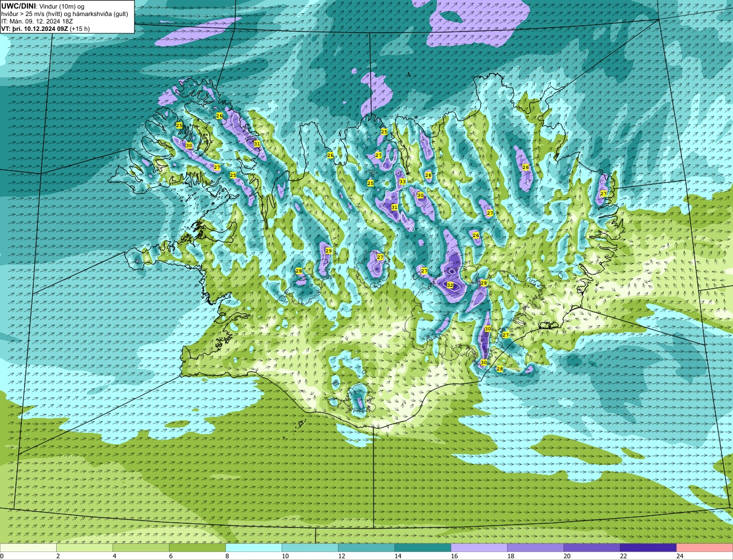
Task: Select the 18–20 m/s medium purple legend color
Action: coord(535,547)
